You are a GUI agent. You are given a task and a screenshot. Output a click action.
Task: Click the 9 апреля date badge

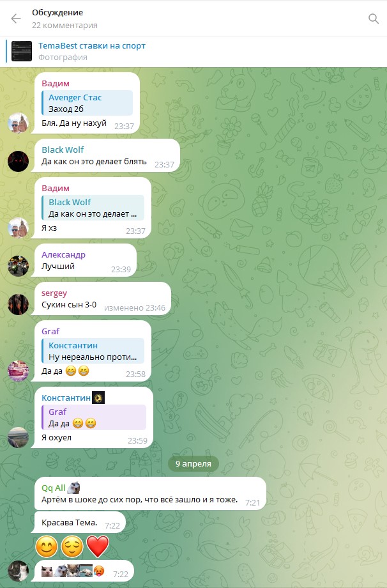193,464
